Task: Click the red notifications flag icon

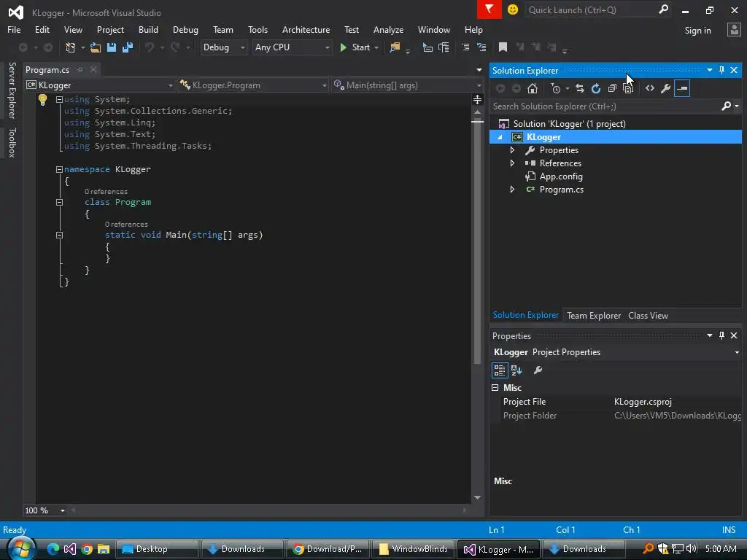Action: (489, 9)
